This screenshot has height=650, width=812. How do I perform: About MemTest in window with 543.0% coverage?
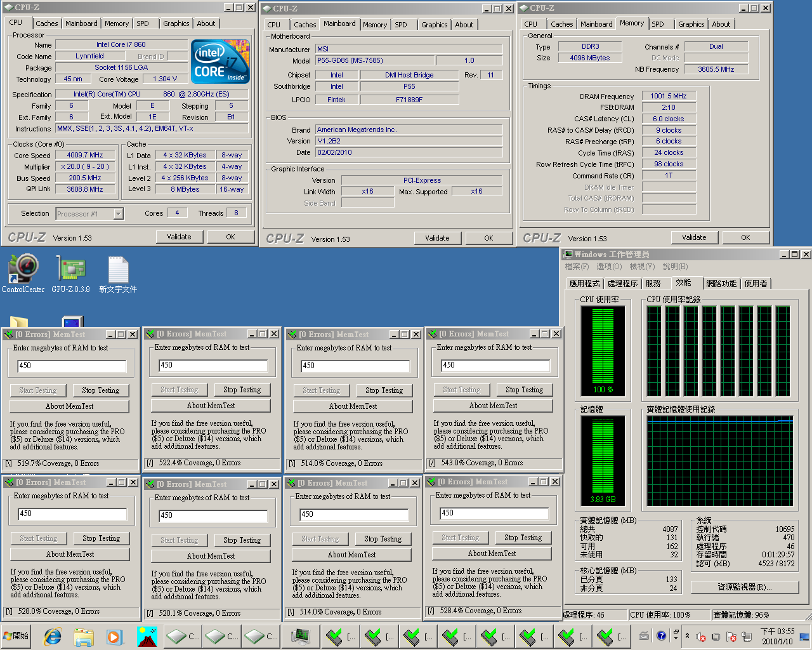point(493,405)
